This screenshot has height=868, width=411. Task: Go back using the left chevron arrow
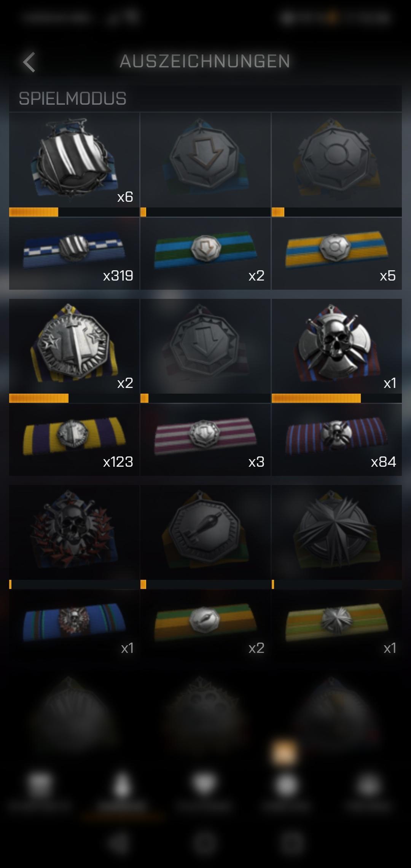29,62
